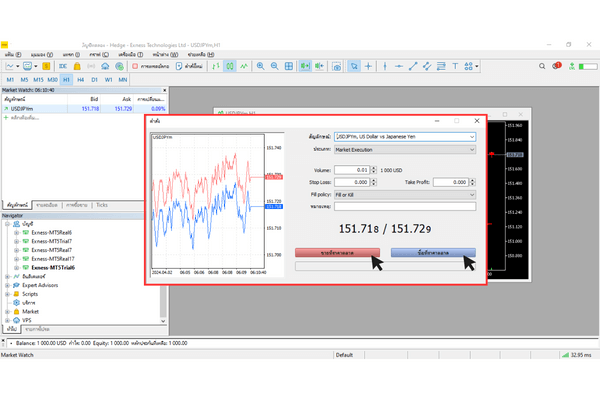The image size is (600, 400).
Task: Select the crosshair tool in toolbar
Action: pos(369,66)
